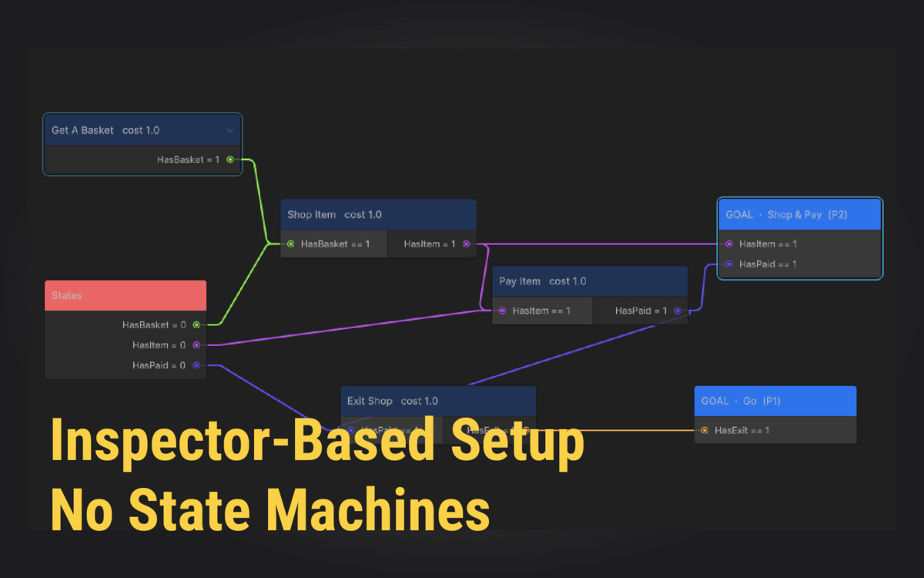
Task: Select the red States node header
Action: (x=126, y=295)
